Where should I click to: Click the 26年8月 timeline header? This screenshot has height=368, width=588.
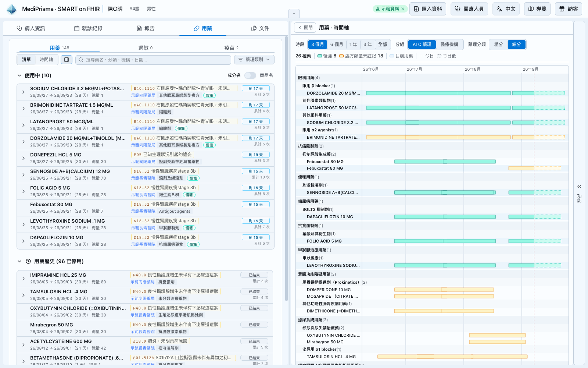(x=473, y=69)
